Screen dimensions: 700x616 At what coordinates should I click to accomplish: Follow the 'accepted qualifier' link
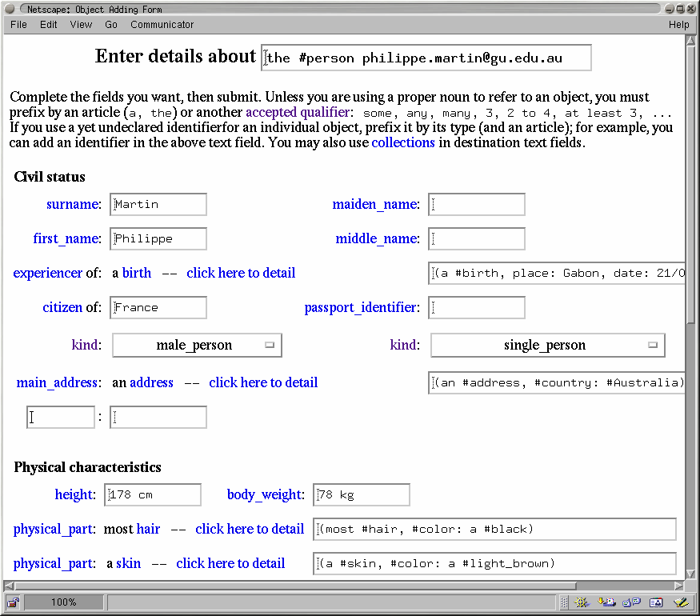coord(297,112)
